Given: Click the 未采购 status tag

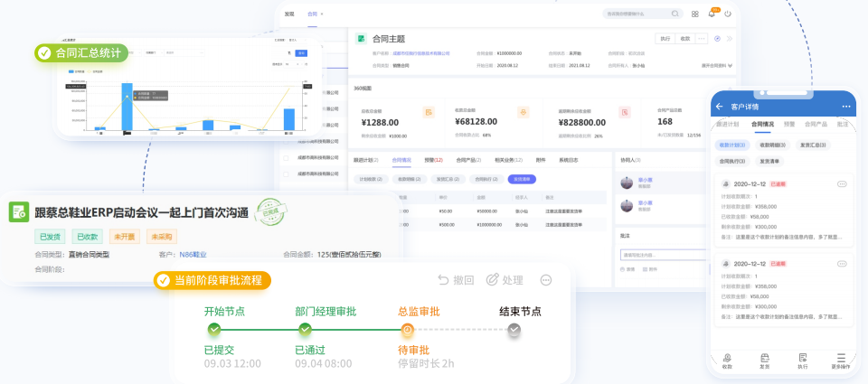Looking at the screenshot, I should pos(162,237).
